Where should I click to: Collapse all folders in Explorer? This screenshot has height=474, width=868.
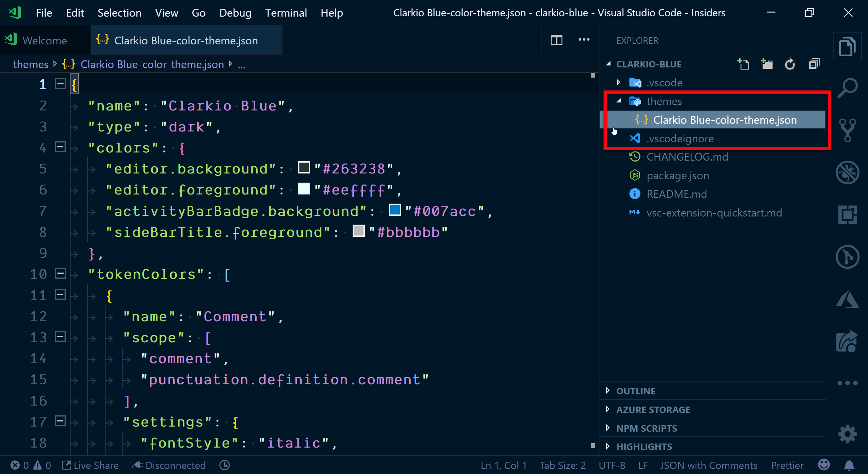(x=814, y=64)
